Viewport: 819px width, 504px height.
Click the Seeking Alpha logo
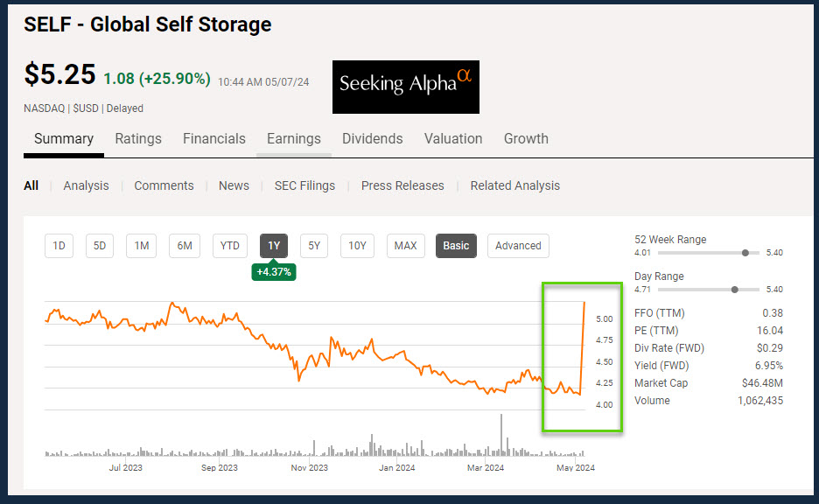pyautogui.click(x=405, y=87)
